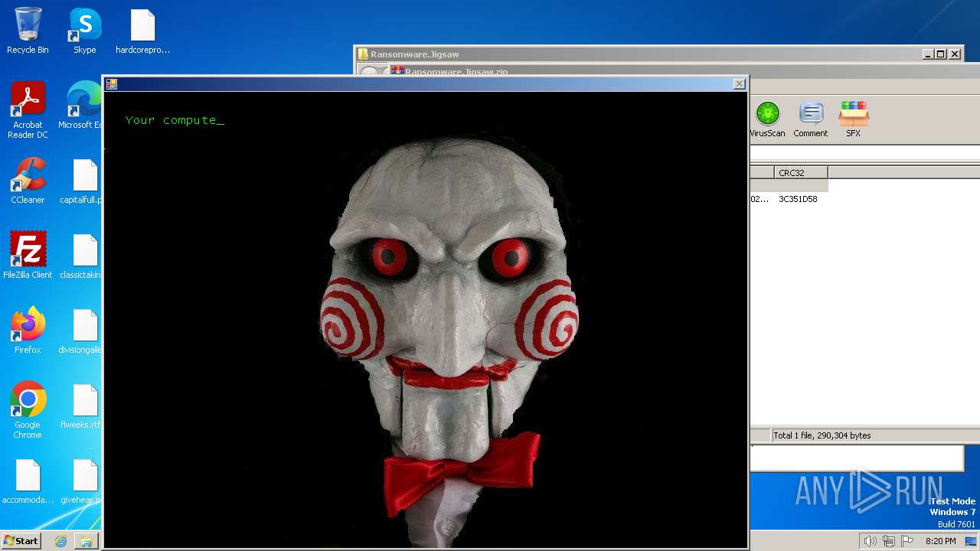Screen dimensions: 980x551
Task: Open Acrobat Reader DC shortcut
Action: click(x=28, y=110)
